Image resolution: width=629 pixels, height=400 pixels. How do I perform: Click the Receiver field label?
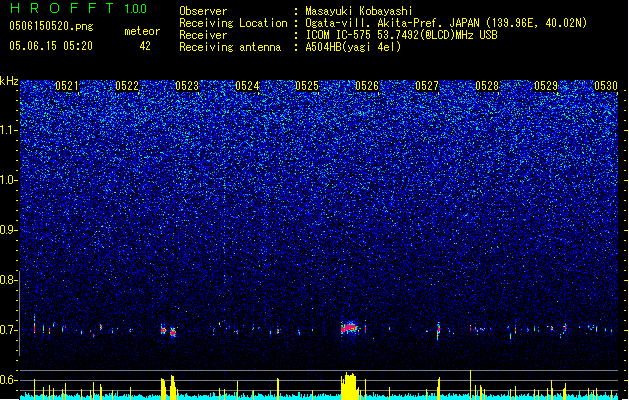pyautogui.click(x=203, y=35)
